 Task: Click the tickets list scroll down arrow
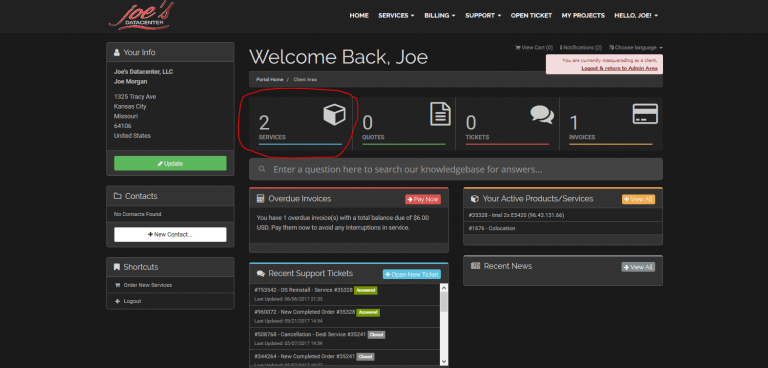coord(444,362)
